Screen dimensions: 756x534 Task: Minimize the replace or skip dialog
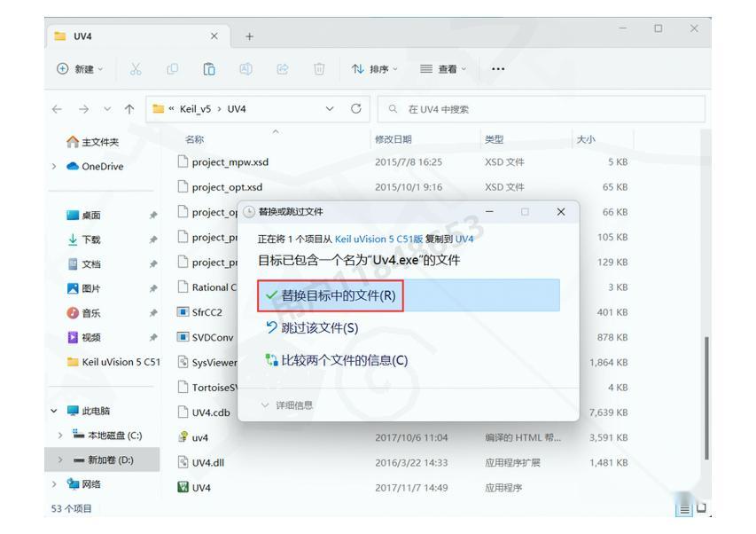pyautogui.click(x=489, y=212)
